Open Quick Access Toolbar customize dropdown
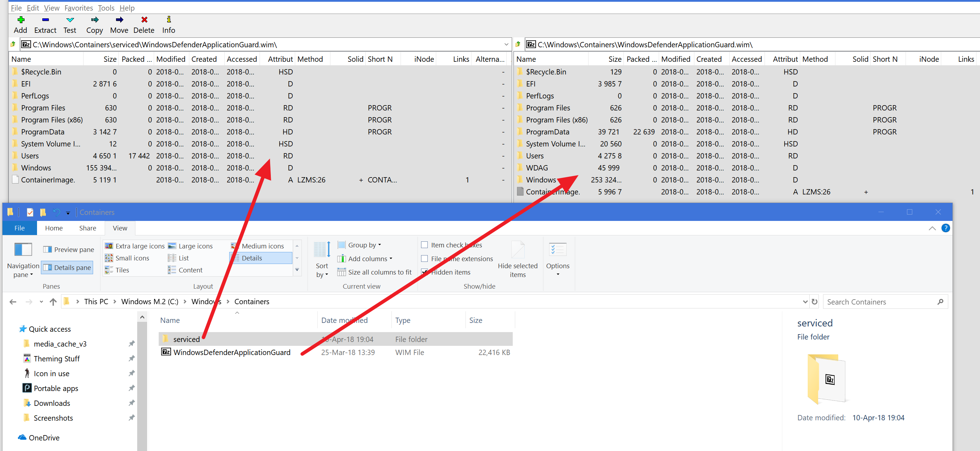 (x=68, y=213)
